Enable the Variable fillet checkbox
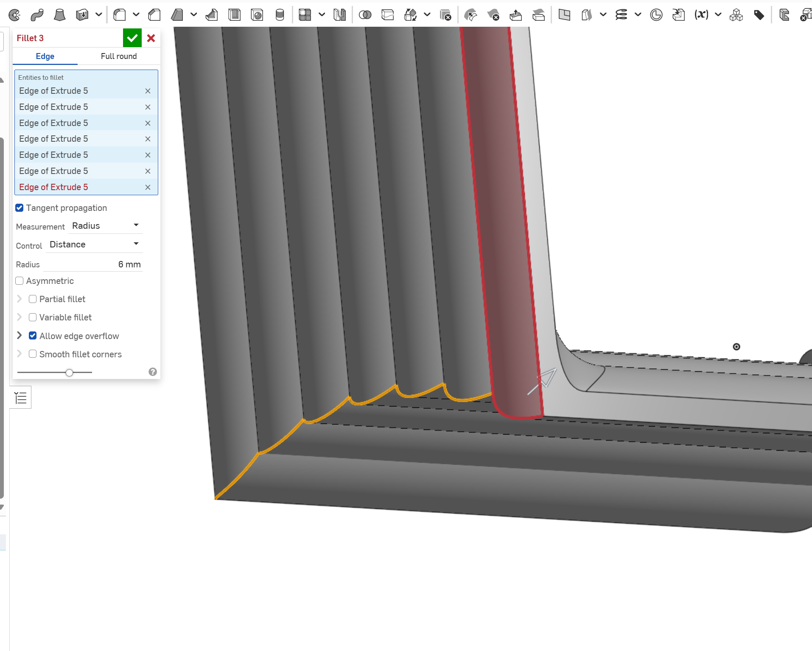Image resolution: width=812 pixels, height=651 pixels. pyautogui.click(x=33, y=317)
